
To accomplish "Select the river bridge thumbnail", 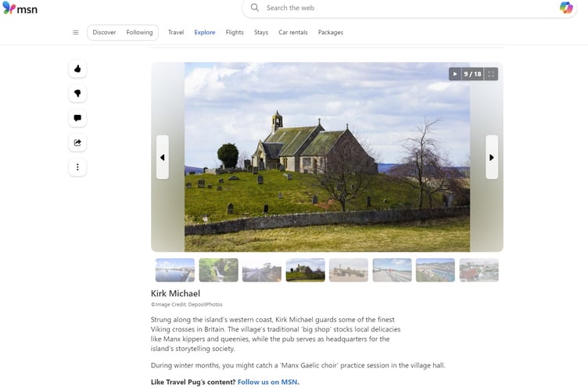I will 175,270.
